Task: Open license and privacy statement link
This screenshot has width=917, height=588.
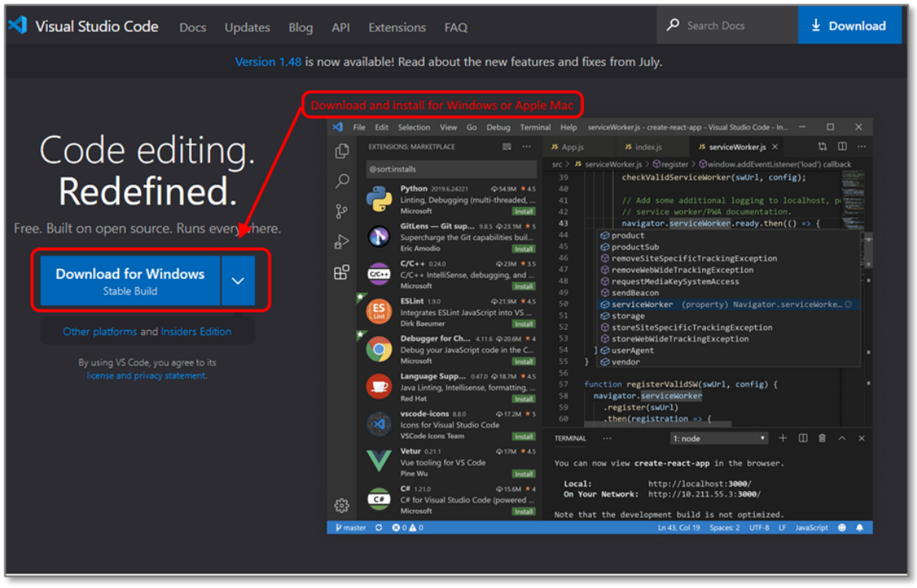Action: (146, 375)
